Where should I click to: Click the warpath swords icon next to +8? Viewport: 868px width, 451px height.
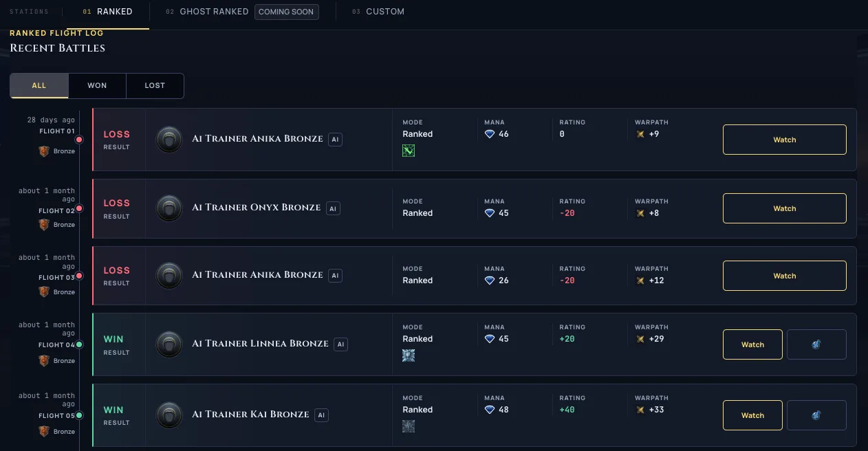(x=640, y=213)
